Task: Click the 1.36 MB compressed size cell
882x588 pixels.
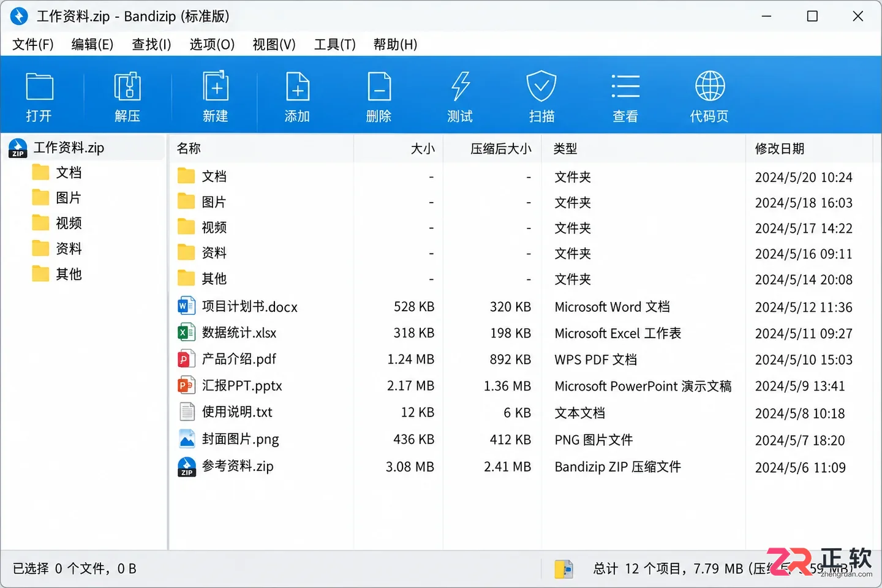Action: (507, 386)
